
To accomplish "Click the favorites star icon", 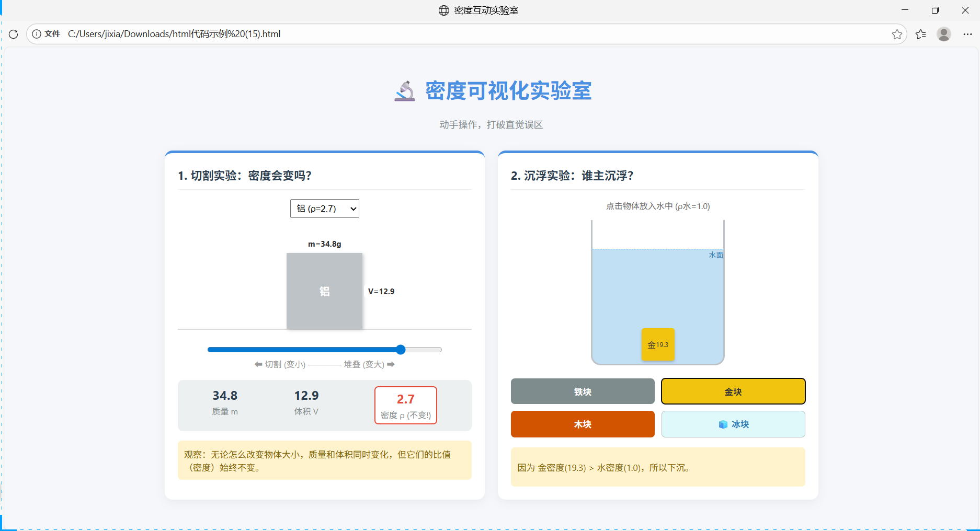I will click(x=897, y=34).
